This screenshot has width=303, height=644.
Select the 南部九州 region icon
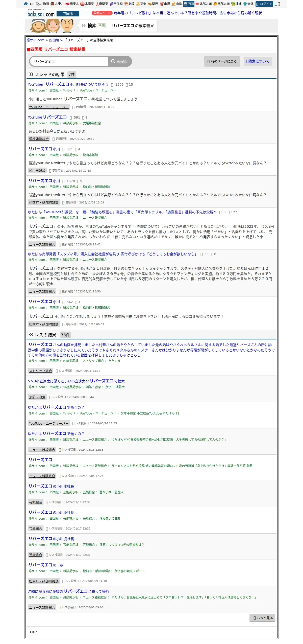[221, 4]
